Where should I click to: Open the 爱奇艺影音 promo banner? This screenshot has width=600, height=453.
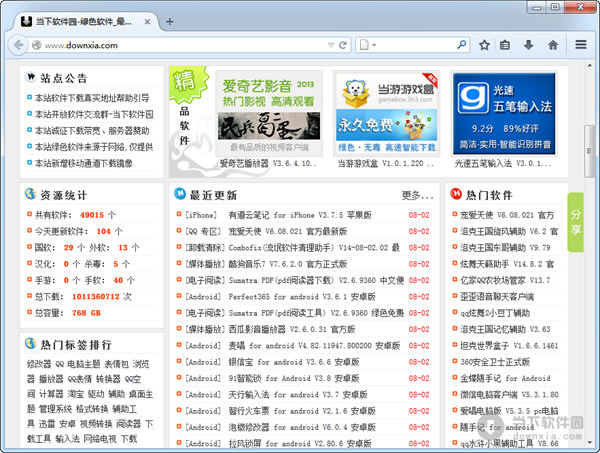click(269, 114)
